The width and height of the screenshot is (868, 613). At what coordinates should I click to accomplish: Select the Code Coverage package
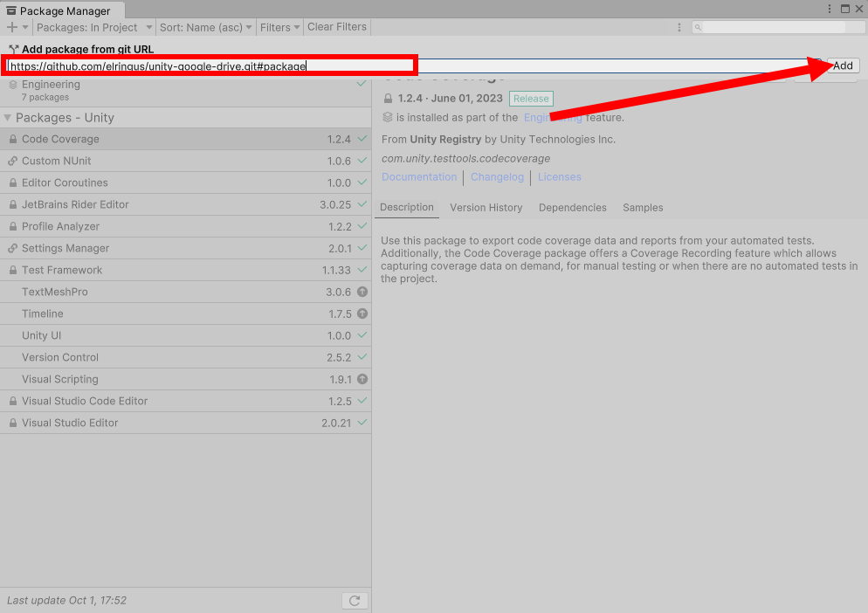tap(185, 139)
